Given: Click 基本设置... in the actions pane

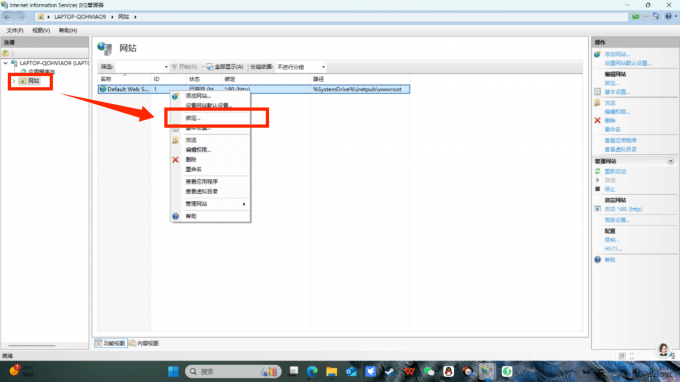Looking at the screenshot, I should pyautogui.click(x=617, y=92).
